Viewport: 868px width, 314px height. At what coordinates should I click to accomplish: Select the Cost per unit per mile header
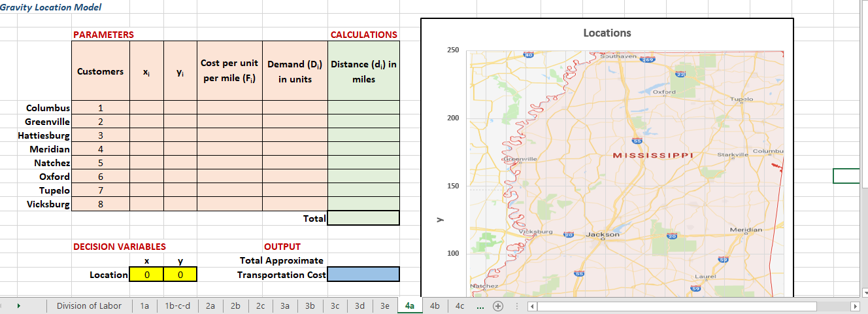pos(229,71)
